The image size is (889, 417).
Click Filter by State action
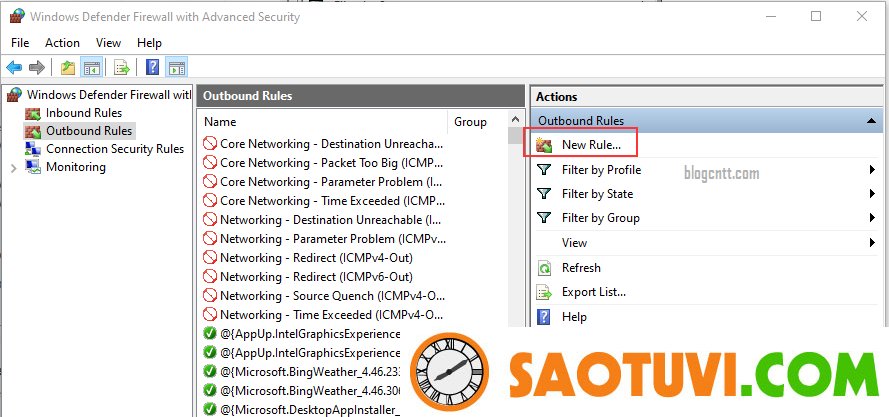[597, 194]
